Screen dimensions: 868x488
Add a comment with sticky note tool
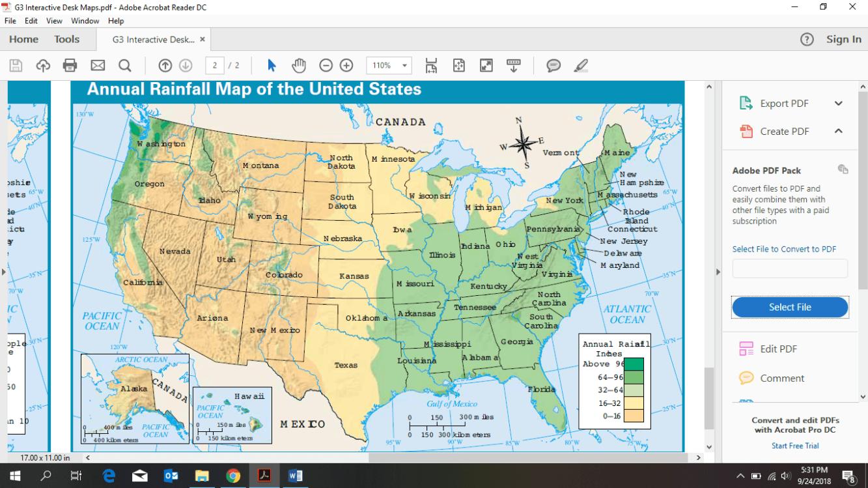(553, 65)
